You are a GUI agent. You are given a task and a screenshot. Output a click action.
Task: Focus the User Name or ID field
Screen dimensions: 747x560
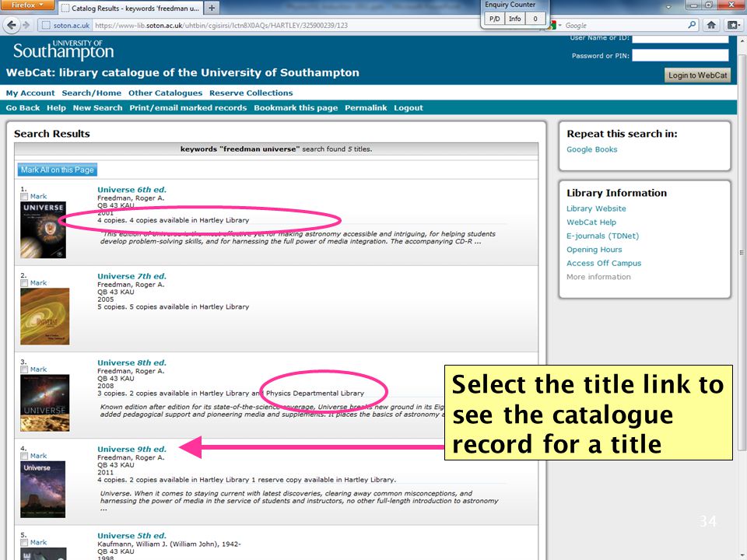point(680,39)
